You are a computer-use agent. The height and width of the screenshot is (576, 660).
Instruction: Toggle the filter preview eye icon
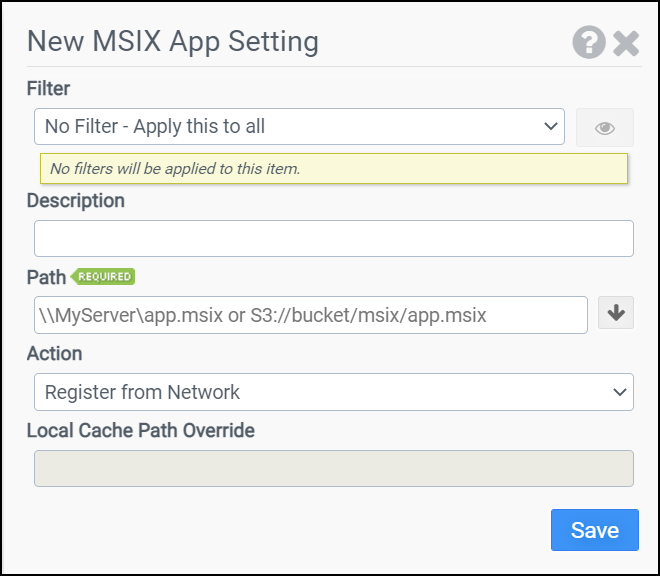[x=604, y=128]
